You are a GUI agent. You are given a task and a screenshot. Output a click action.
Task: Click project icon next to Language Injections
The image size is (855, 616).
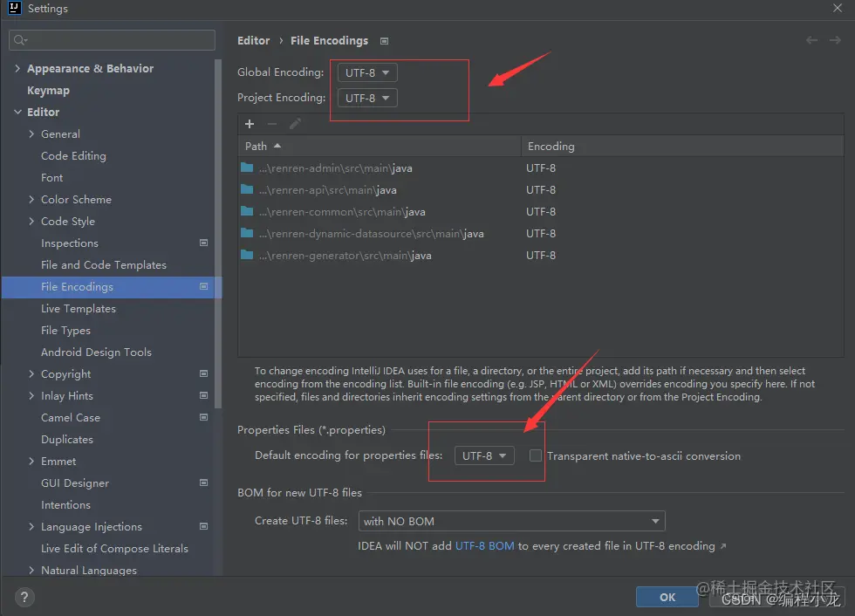point(204,526)
